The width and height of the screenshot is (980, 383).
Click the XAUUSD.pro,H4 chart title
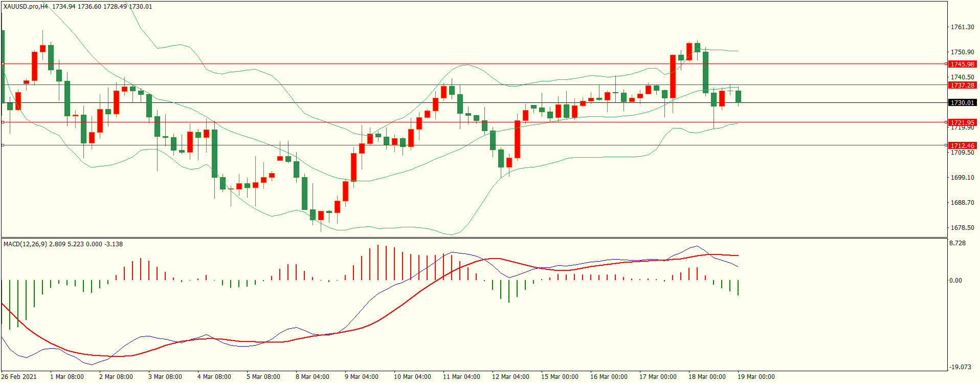26,7
